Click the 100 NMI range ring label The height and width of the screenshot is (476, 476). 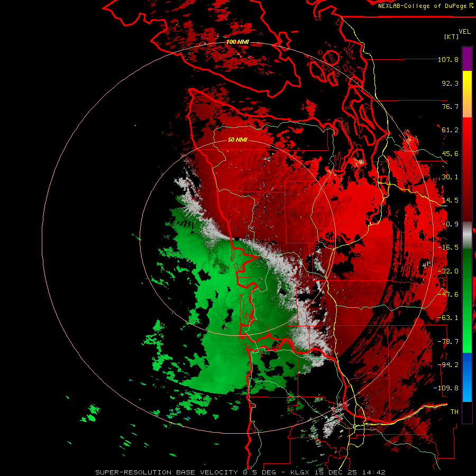point(237,42)
